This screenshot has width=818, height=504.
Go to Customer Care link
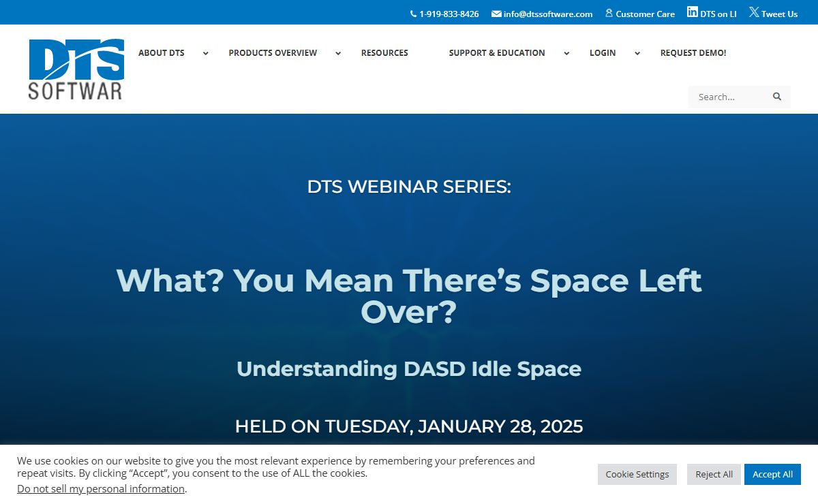click(x=646, y=14)
